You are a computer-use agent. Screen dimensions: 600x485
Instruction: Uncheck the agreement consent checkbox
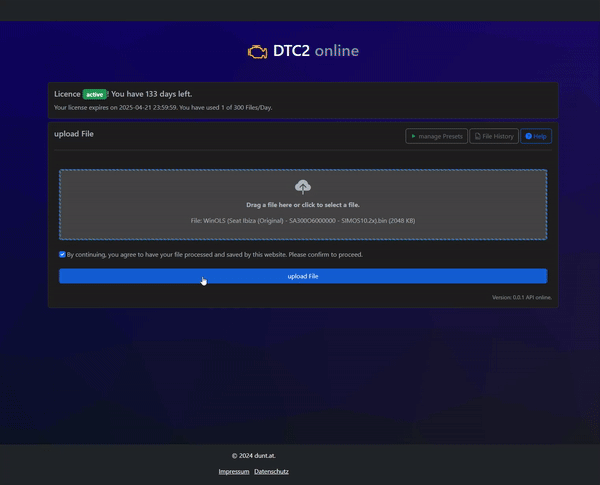coord(62,254)
